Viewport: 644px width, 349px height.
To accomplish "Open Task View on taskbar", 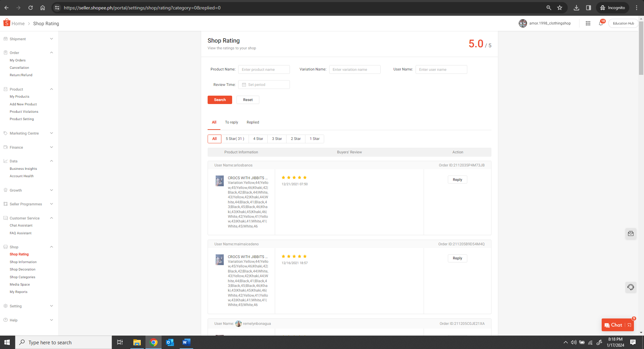I will (x=120, y=342).
